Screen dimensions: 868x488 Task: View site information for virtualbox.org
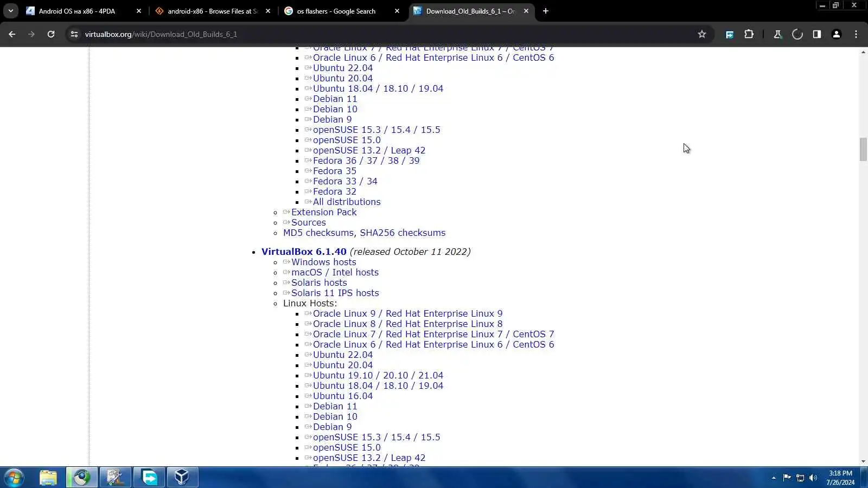(74, 34)
